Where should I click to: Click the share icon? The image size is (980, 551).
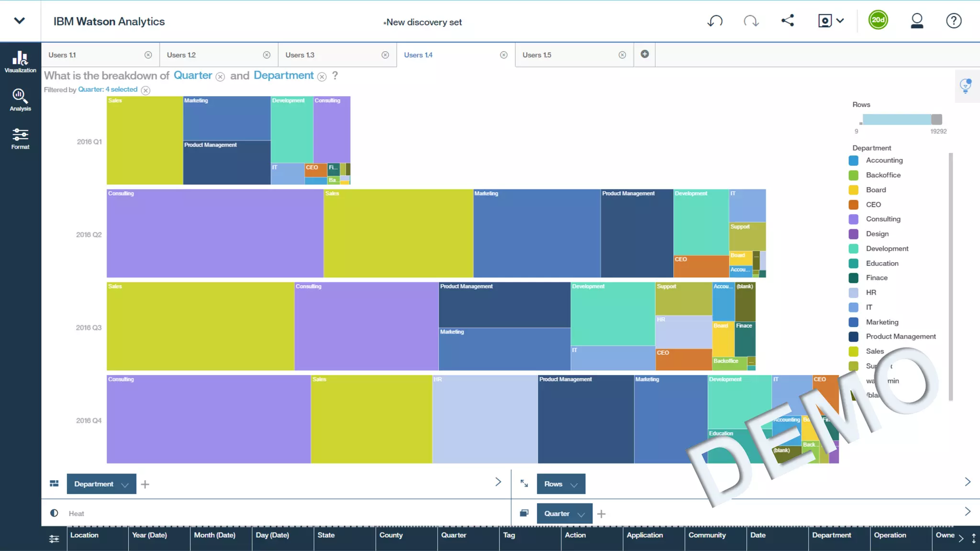(788, 21)
